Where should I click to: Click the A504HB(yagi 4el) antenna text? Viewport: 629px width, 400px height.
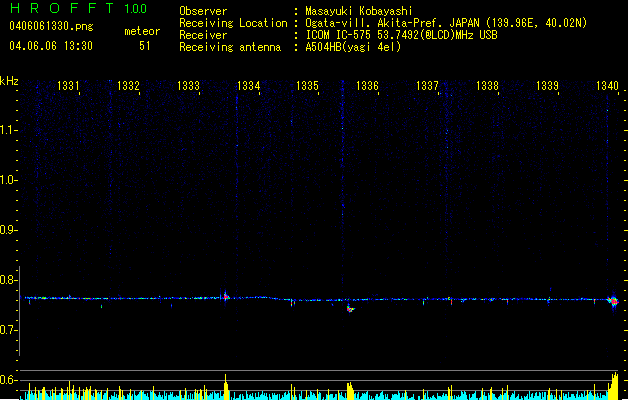pyautogui.click(x=353, y=47)
